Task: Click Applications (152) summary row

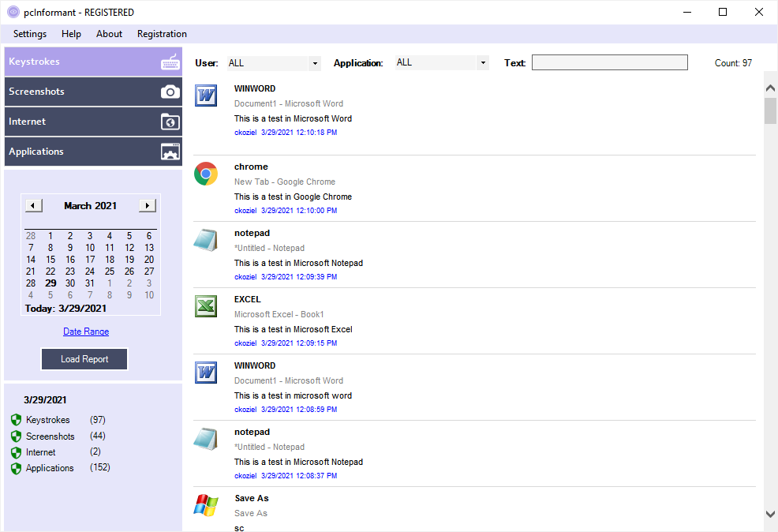Action: coord(61,468)
